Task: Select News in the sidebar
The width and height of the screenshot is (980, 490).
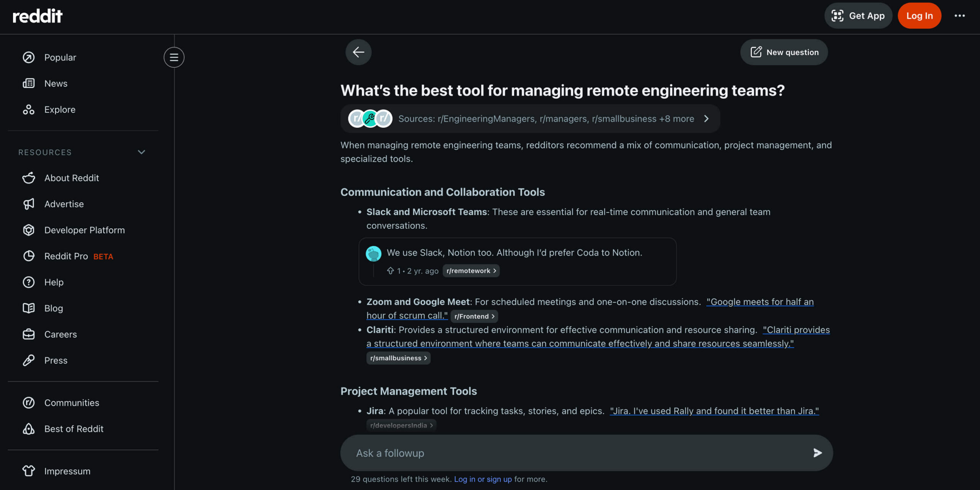Action: point(56,83)
